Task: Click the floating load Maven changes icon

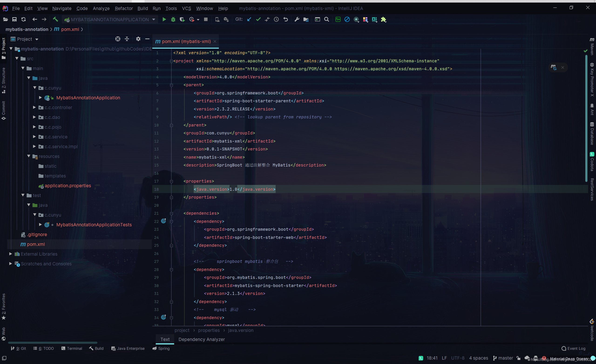Action: (553, 67)
